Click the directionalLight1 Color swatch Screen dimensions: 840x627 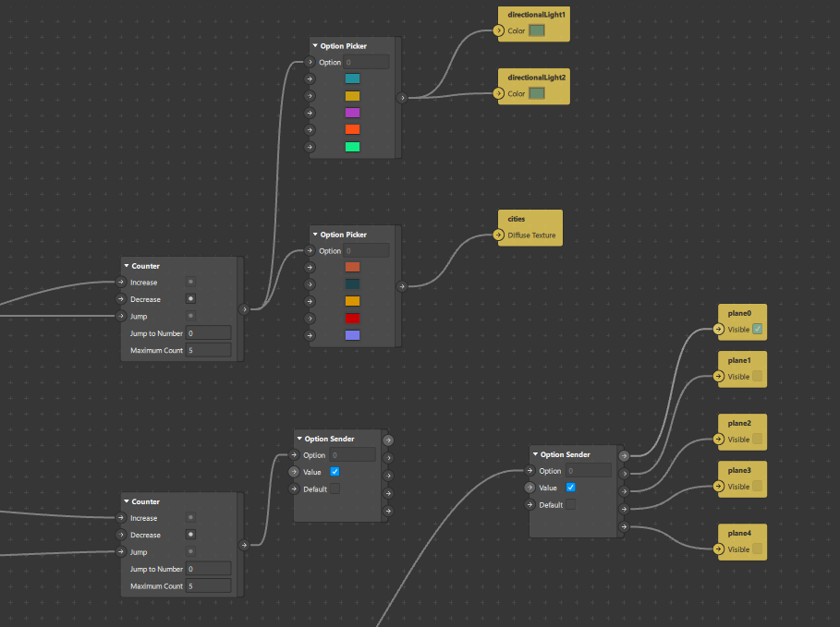click(x=537, y=30)
